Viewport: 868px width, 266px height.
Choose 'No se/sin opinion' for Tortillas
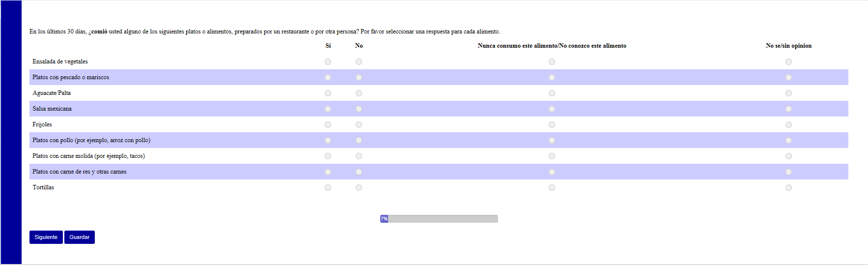(x=788, y=187)
